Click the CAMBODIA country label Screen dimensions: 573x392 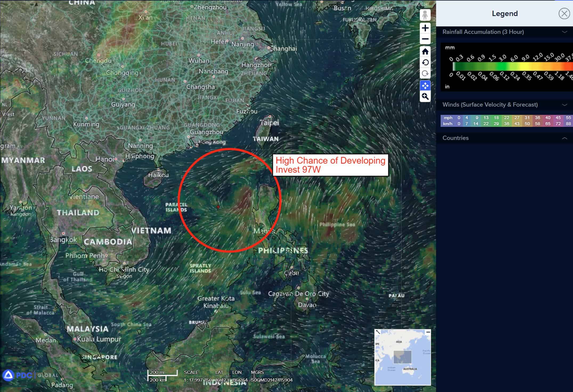[x=108, y=242]
